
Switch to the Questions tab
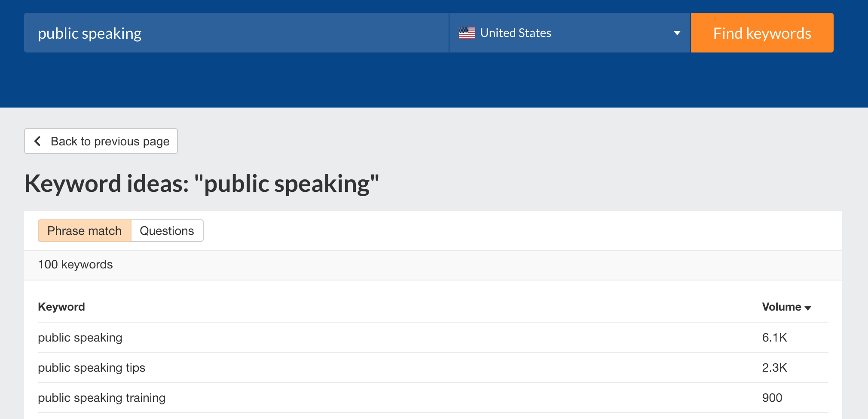coord(167,231)
